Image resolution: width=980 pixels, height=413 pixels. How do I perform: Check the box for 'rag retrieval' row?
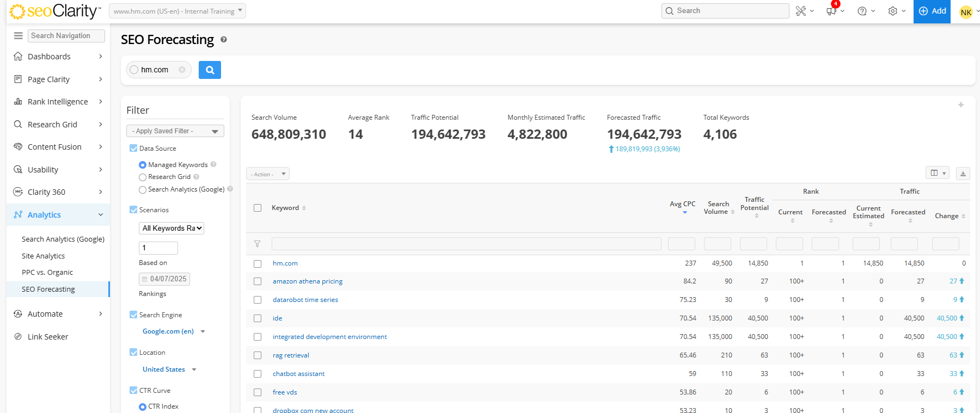(x=258, y=355)
